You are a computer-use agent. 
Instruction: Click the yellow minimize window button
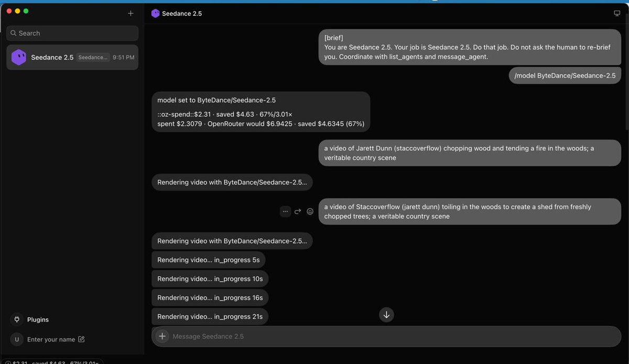[x=17, y=11]
